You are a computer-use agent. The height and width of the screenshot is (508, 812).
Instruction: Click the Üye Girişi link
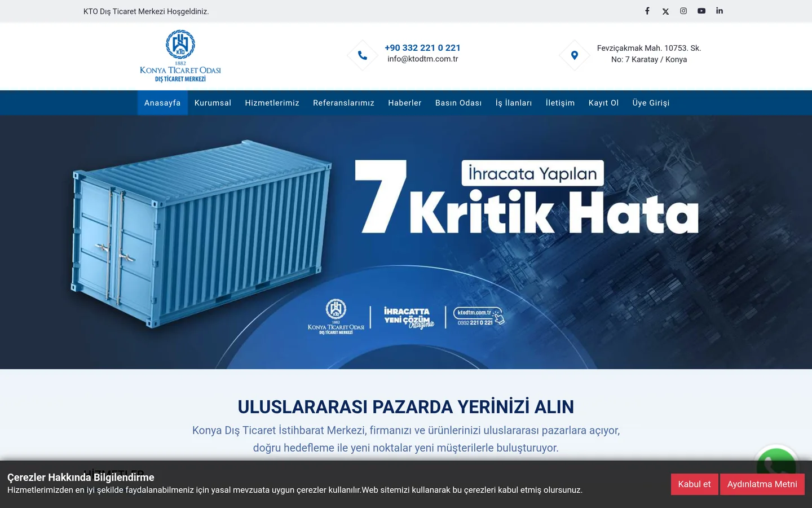coord(651,103)
